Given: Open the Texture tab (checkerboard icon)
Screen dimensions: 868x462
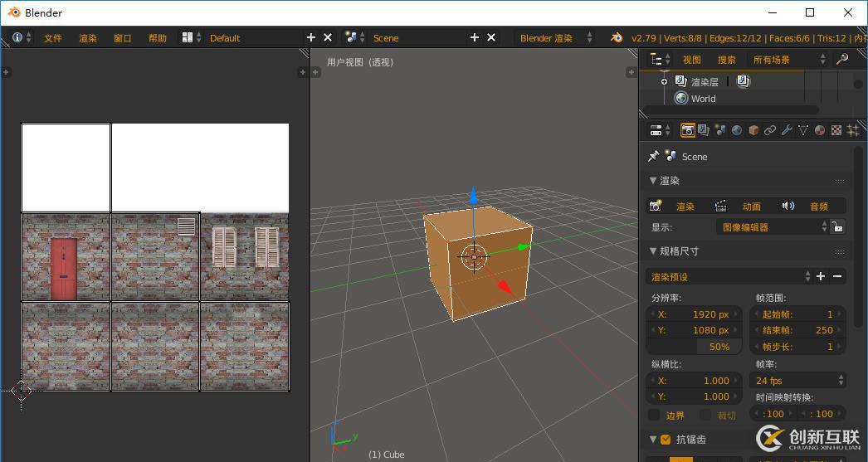Looking at the screenshot, I should pyautogui.click(x=836, y=130).
